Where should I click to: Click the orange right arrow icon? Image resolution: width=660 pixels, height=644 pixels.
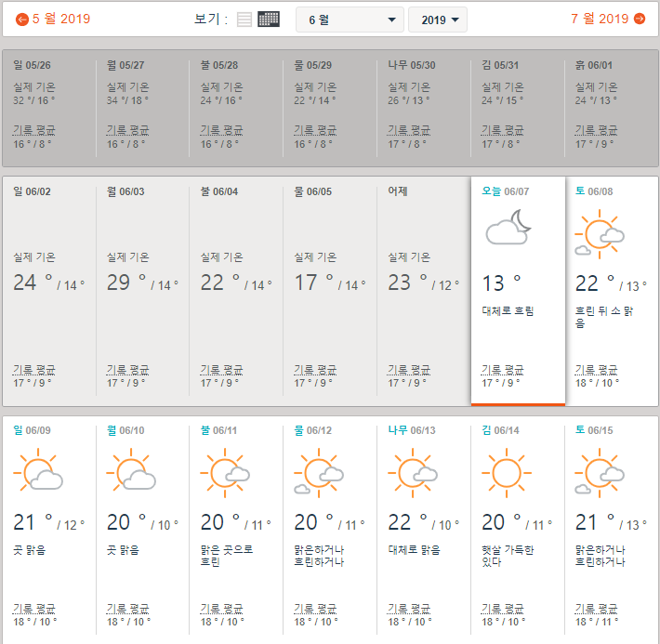[640, 19]
